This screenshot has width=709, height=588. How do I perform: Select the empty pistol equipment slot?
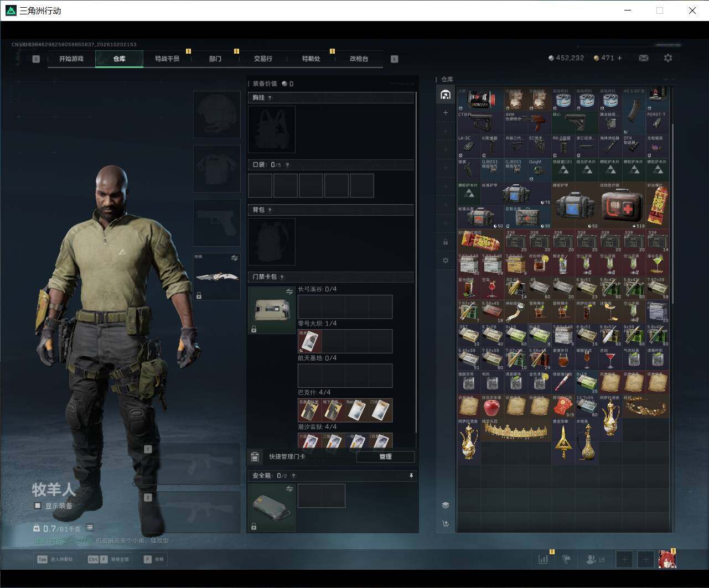[217, 223]
